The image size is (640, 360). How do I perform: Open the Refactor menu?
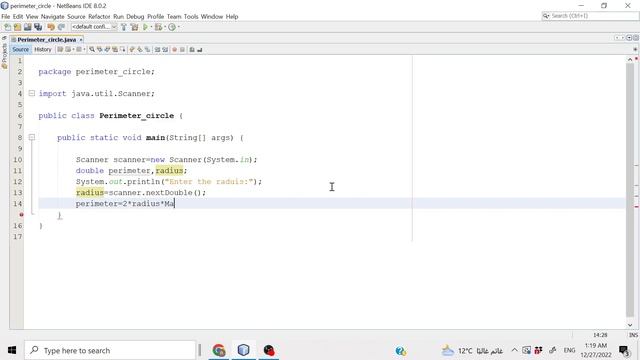click(99, 17)
